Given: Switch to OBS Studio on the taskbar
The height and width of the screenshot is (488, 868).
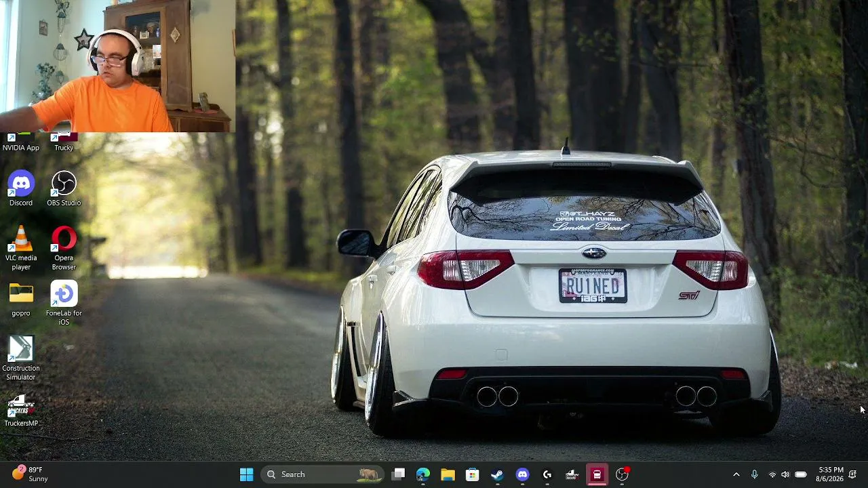Looking at the screenshot, I should [622, 474].
